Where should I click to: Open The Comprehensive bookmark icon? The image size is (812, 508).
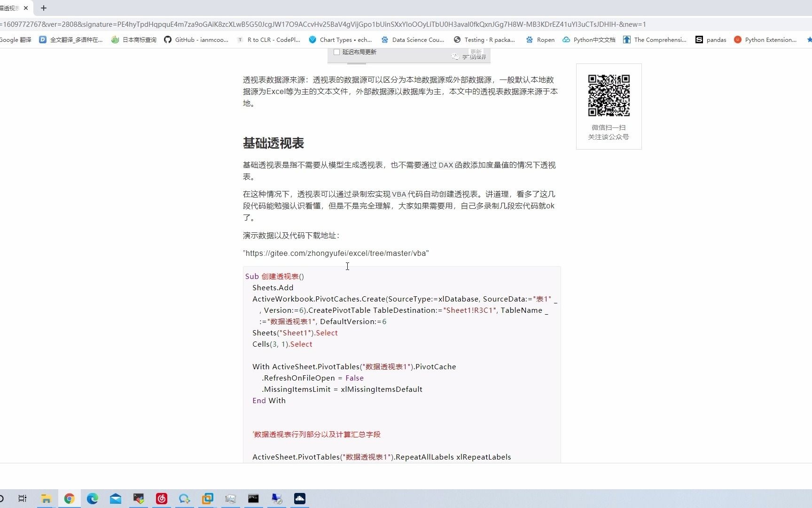click(627, 40)
